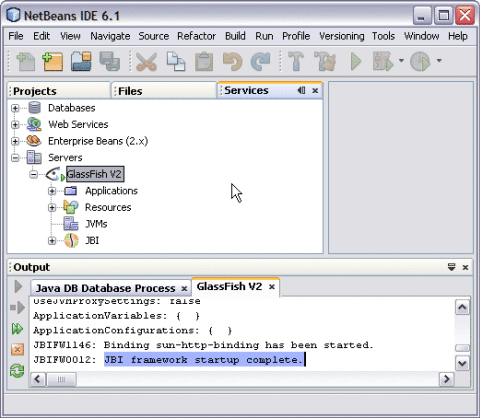Expand the Databases node
Screen dimensions: 480x418
tap(15, 108)
